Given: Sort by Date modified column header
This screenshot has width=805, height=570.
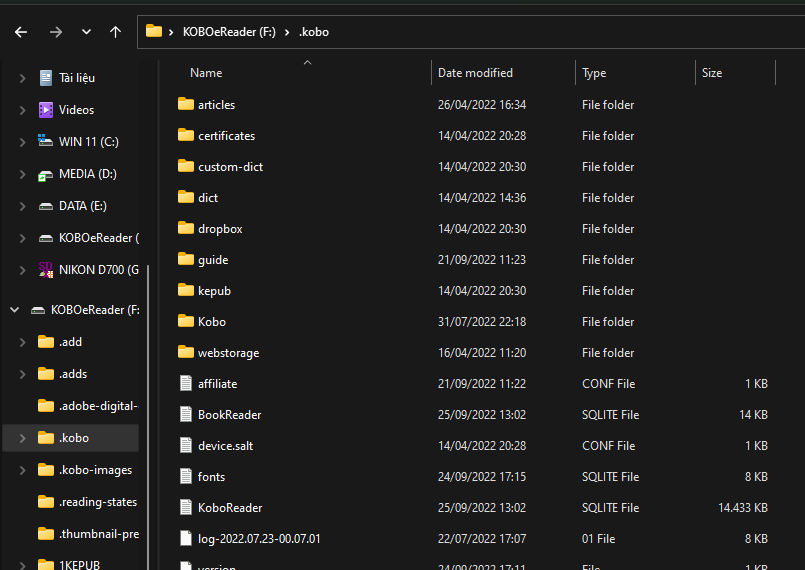Looking at the screenshot, I should 475,73.
